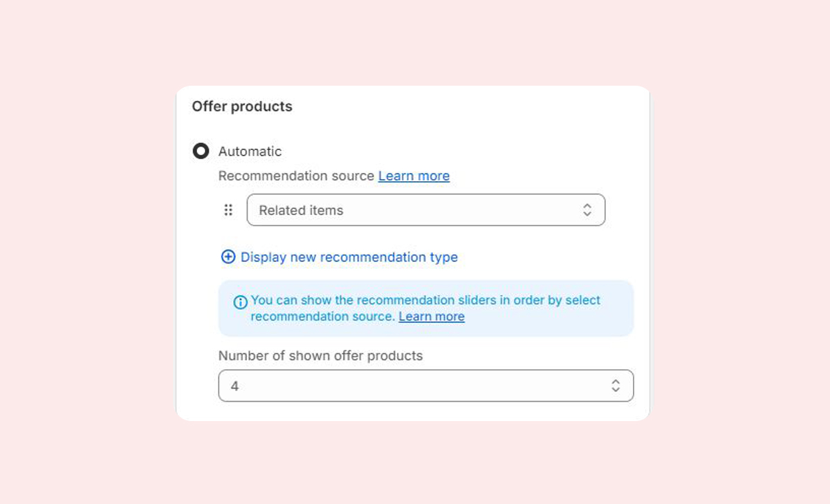
Task: Follow the Learn more link in info banner
Action: tap(432, 317)
